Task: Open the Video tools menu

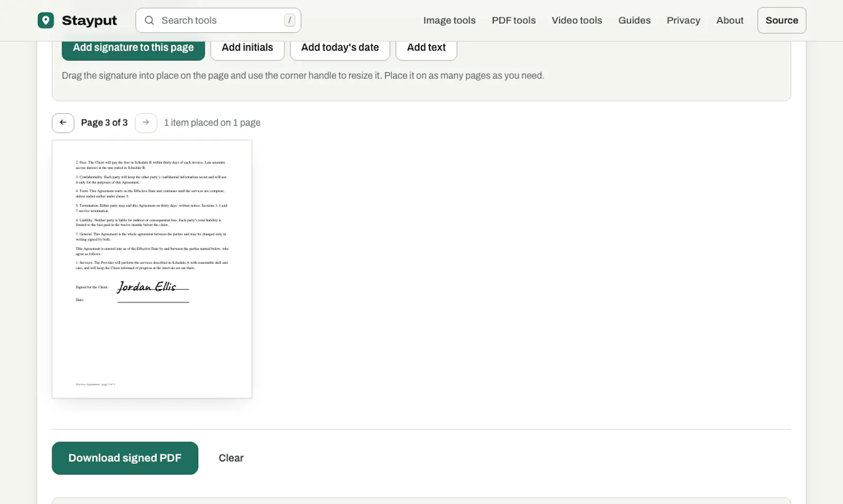Action: [x=577, y=21]
